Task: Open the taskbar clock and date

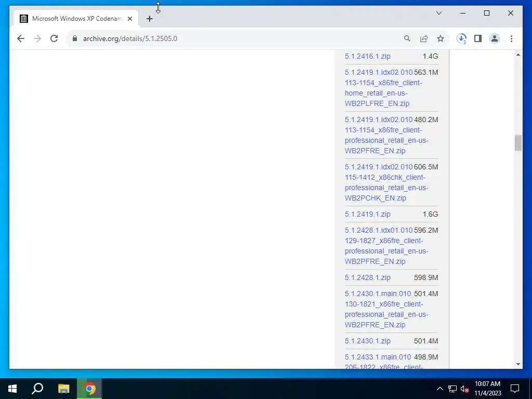Action: click(x=487, y=389)
